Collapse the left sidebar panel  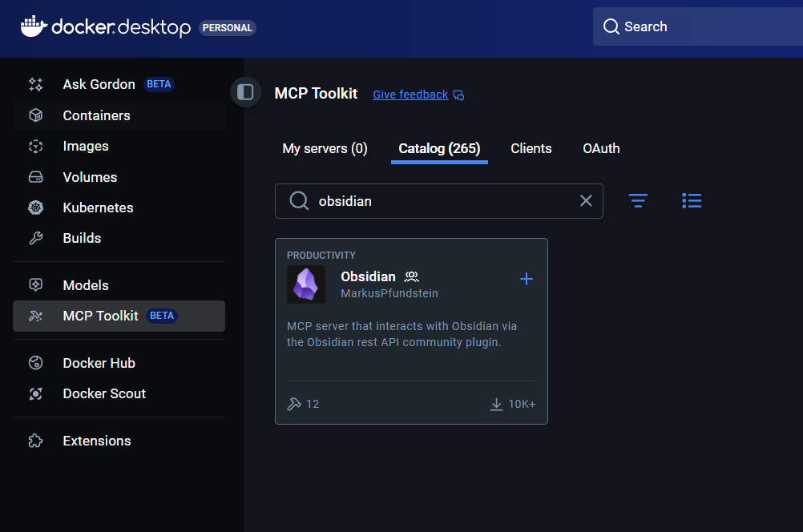coord(245,92)
